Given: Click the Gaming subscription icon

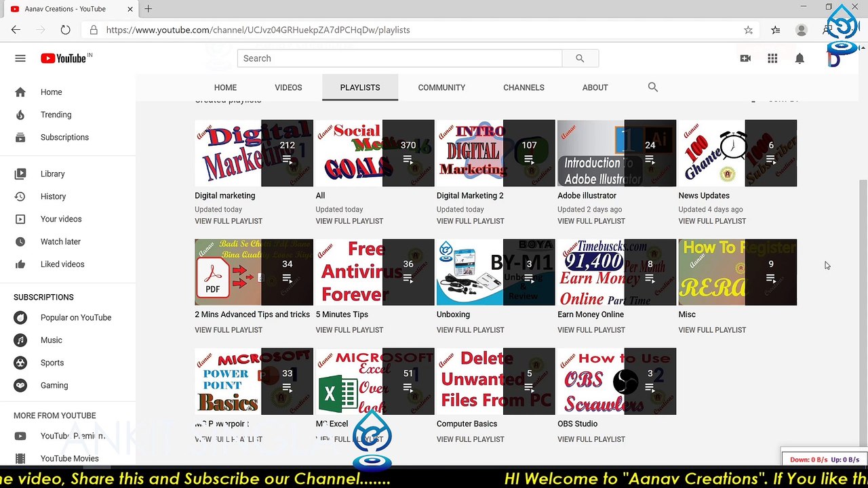Looking at the screenshot, I should (x=21, y=385).
